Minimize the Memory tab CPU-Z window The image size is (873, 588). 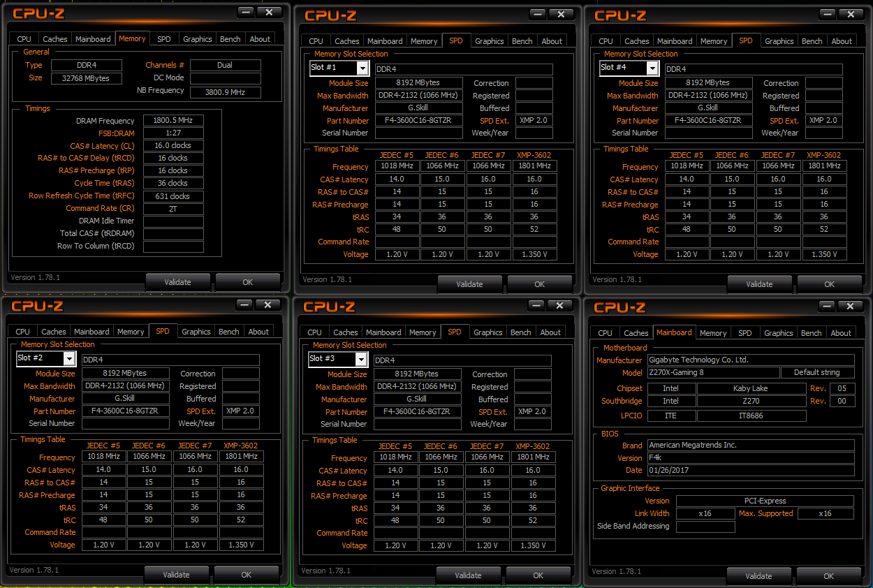[246, 12]
